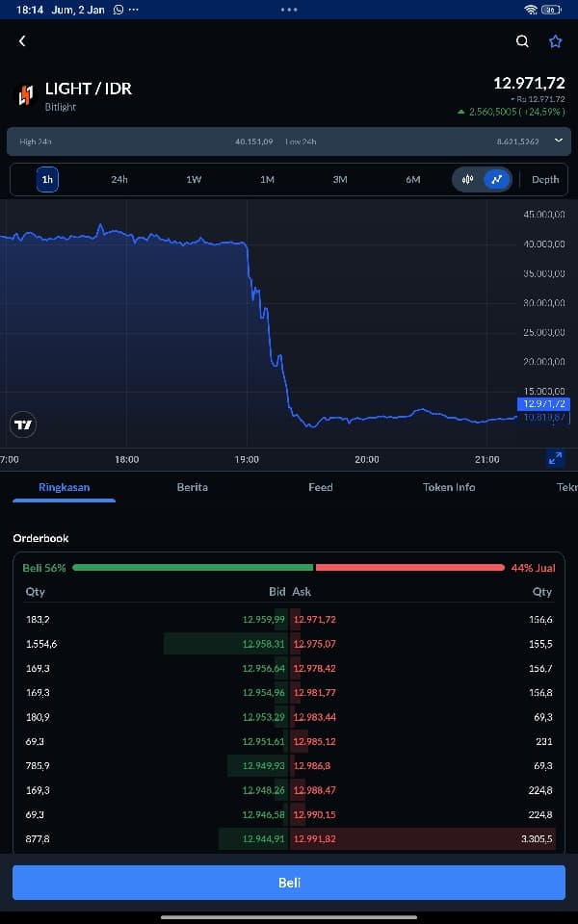Switch to the Berita tab
The image size is (578, 924).
point(193,487)
